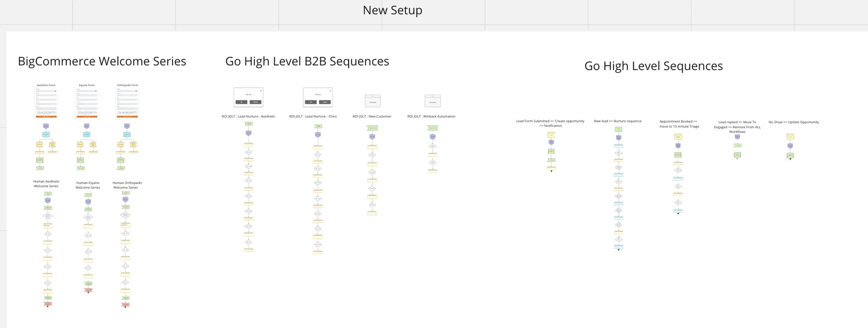This screenshot has width=868, height=328.
Task: Select green trigger flag in Lead Nurture - Aesthetic flow
Action: click(x=249, y=124)
